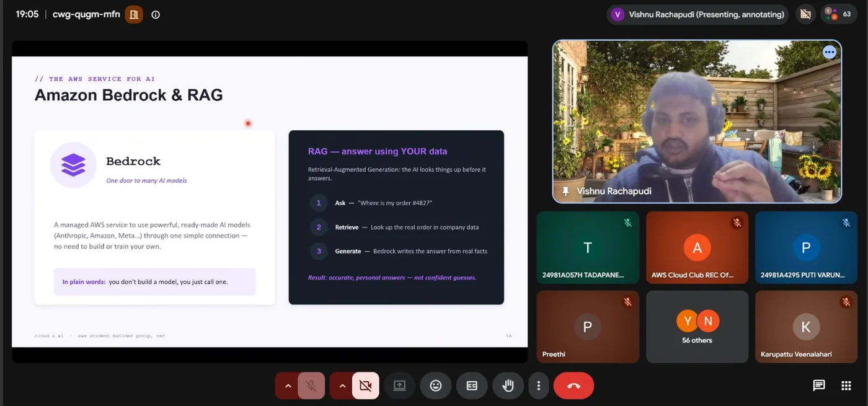Click Vishnu Rachapudi presenting annotating pill
This screenshot has width=868, height=406.
697,14
